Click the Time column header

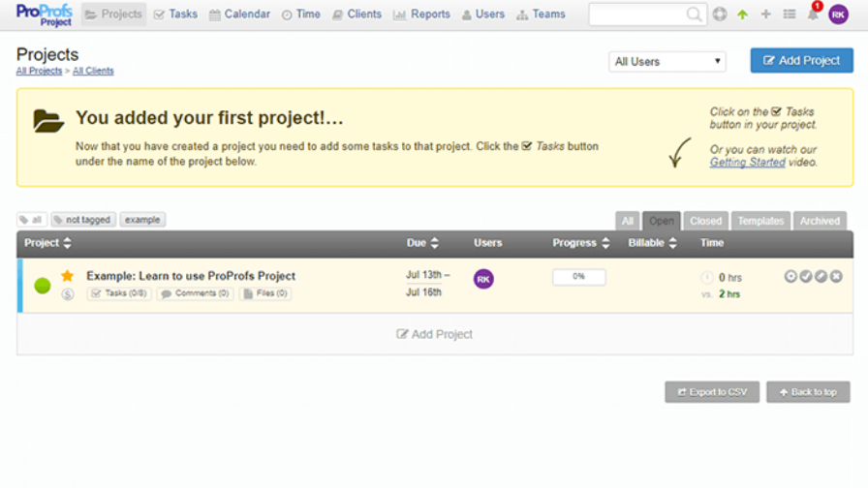(x=712, y=243)
